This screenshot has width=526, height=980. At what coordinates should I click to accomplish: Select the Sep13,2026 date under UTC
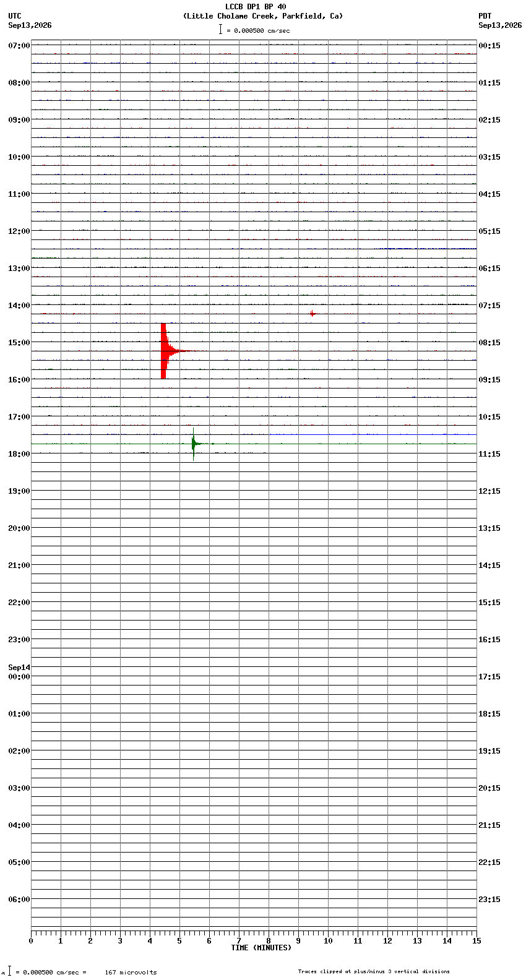[30, 25]
